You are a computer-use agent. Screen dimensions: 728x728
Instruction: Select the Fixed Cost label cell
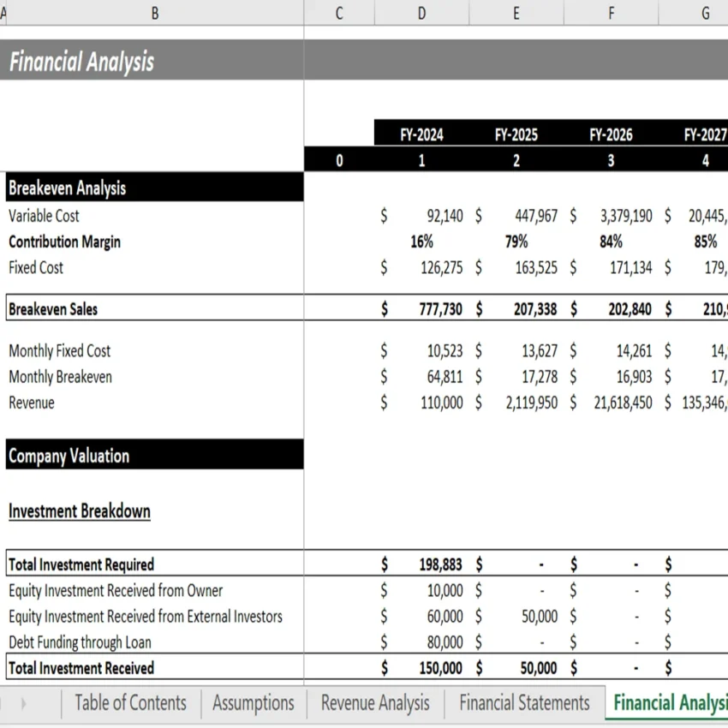pos(35,267)
